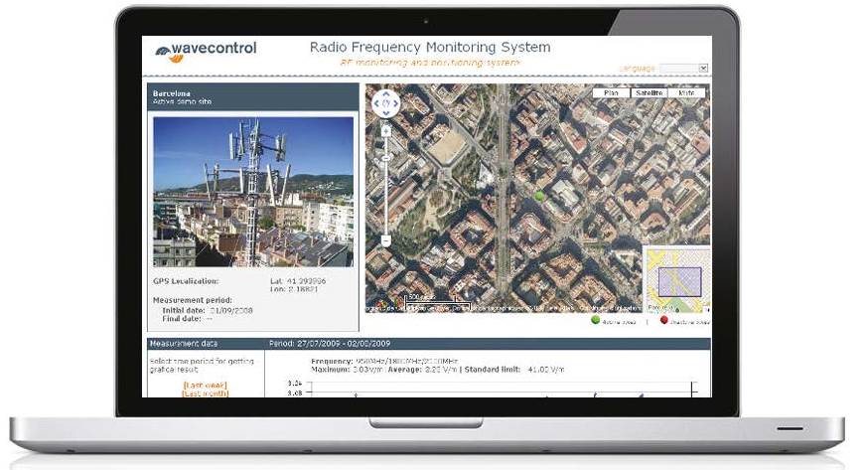The width and height of the screenshot is (868, 470).
Task: Click the green station marker on the map
Action: click(x=540, y=197)
